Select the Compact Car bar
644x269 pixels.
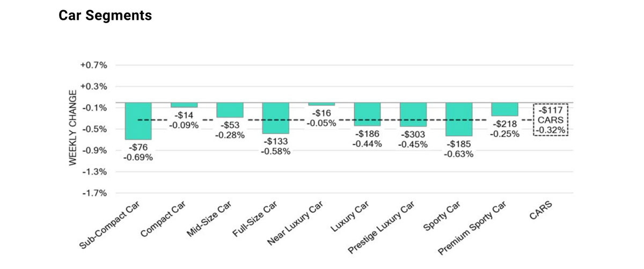(184, 105)
